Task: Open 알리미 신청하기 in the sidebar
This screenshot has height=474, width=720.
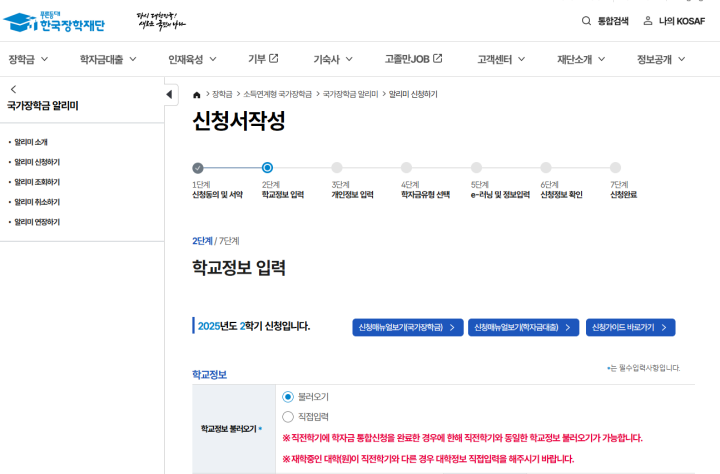Action: [x=37, y=162]
